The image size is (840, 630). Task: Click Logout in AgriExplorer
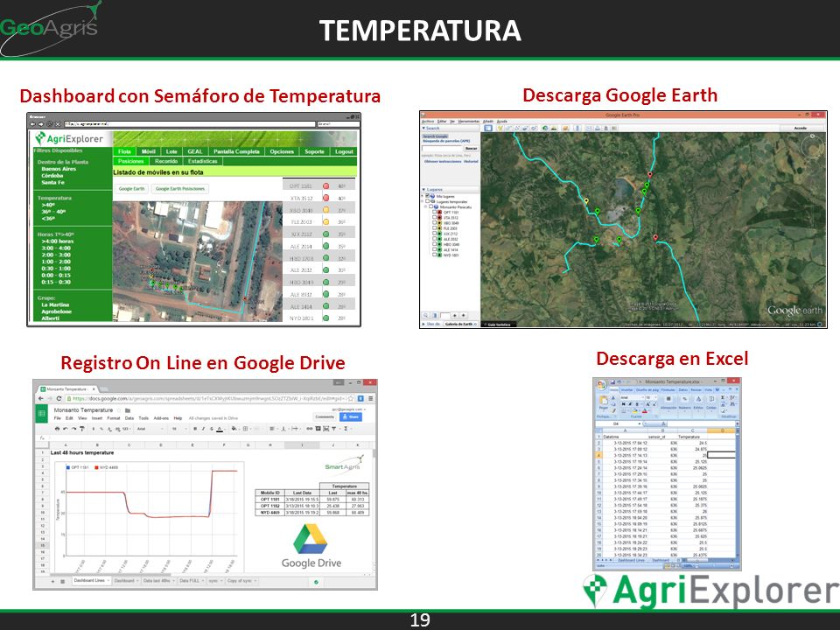[x=344, y=151]
